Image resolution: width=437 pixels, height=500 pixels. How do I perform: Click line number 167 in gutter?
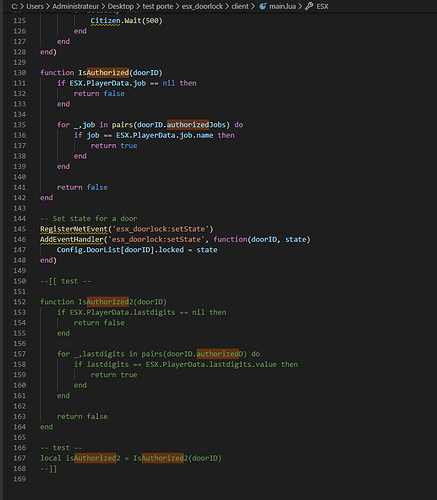click(x=20, y=458)
